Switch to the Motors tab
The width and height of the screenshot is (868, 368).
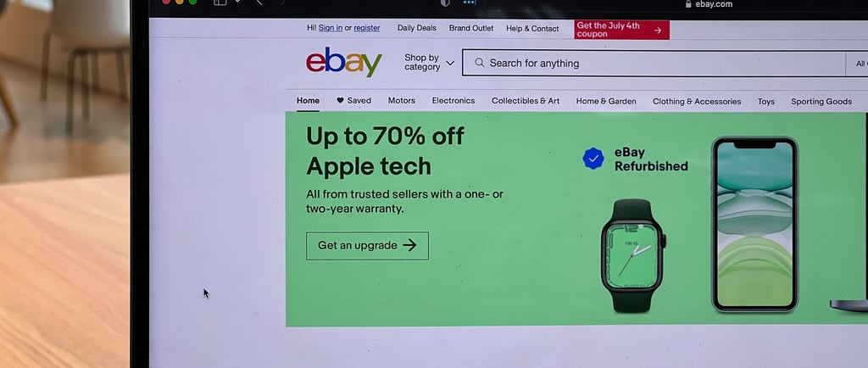click(401, 101)
